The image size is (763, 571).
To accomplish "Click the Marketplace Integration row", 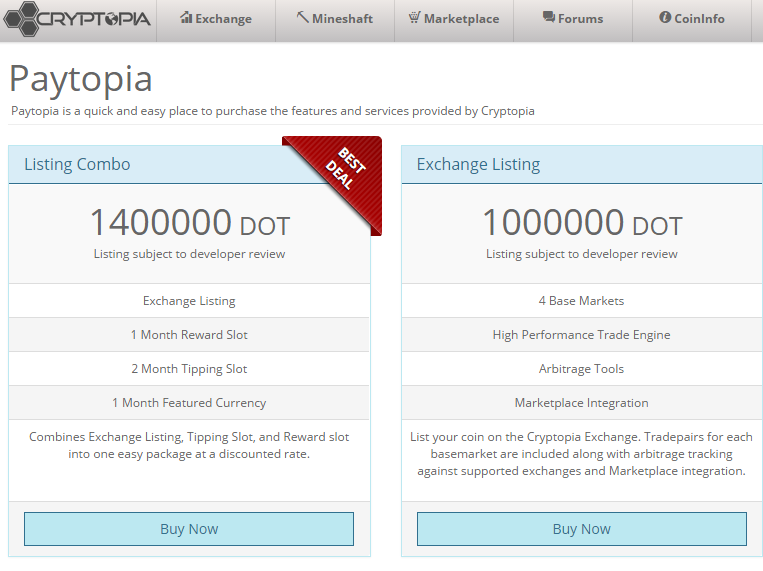I will [581, 403].
